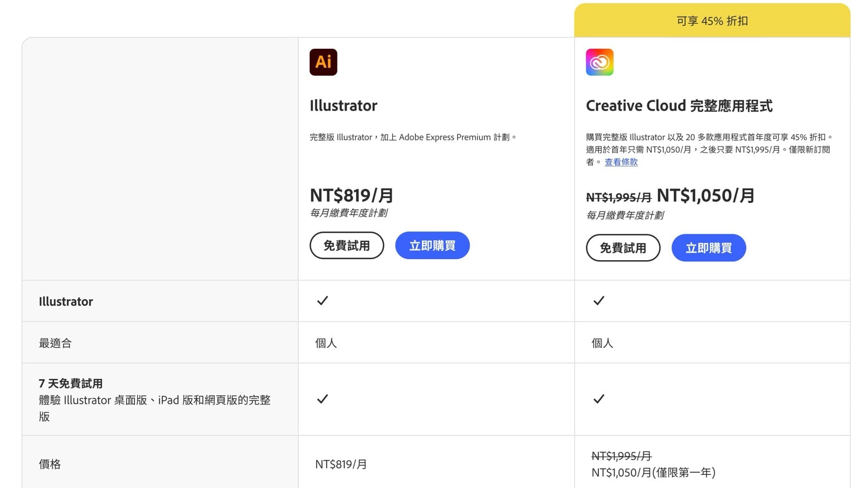Click the strikethrough NT$1,995/月 price
The height and width of the screenshot is (488, 868).
click(x=618, y=197)
